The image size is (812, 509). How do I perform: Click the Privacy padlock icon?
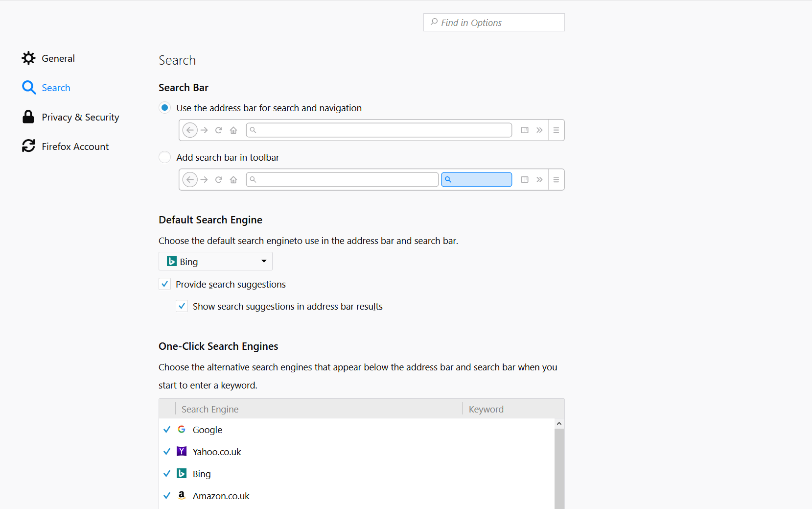[x=28, y=117]
